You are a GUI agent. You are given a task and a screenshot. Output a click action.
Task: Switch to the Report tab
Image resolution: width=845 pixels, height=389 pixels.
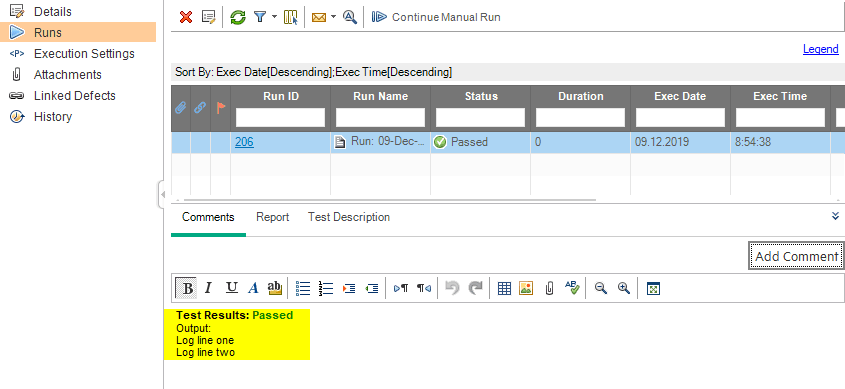pos(273,217)
